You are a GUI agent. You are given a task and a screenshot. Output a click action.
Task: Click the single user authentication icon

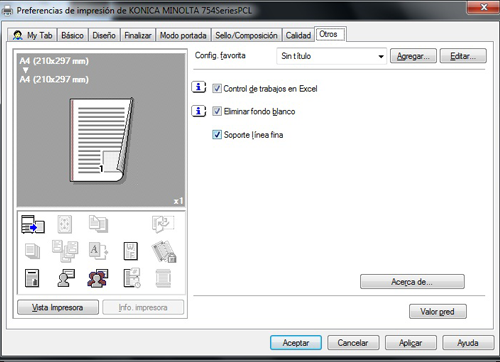pos(66,278)
